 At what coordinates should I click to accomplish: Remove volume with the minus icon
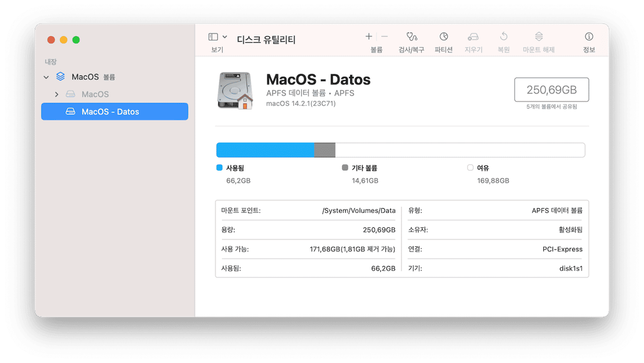(x=384, y=37)
